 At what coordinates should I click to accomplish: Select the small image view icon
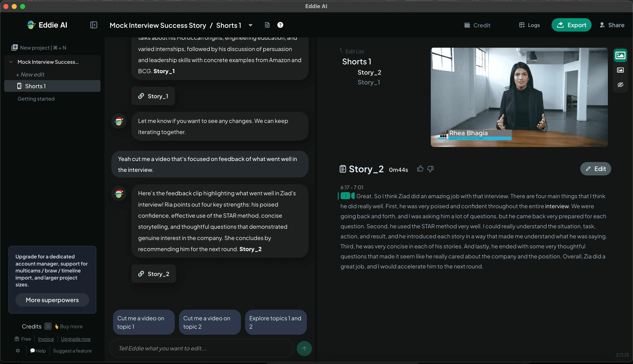(620, 70)
